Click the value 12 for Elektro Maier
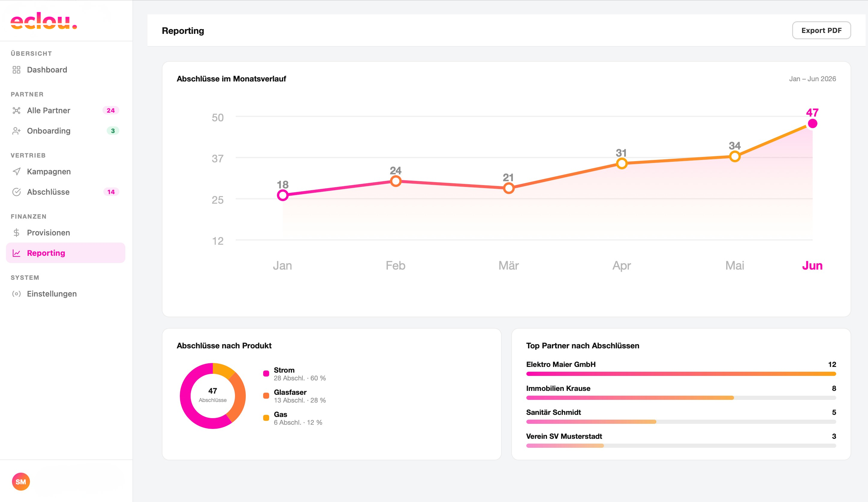Screen dimensions: 868x502 [x=832, y=364]
